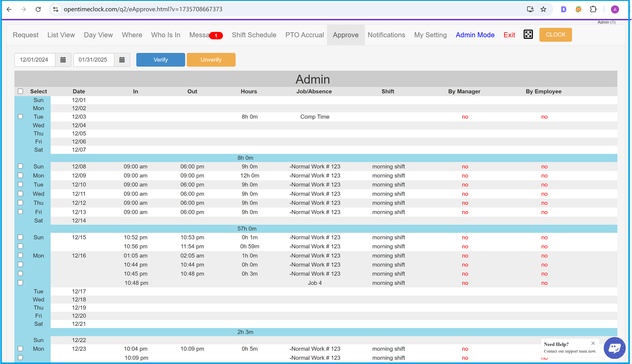The image size is (632, 364).
Task: Click the fullscreen expand icon beside Exit
Action: point(528,34)
